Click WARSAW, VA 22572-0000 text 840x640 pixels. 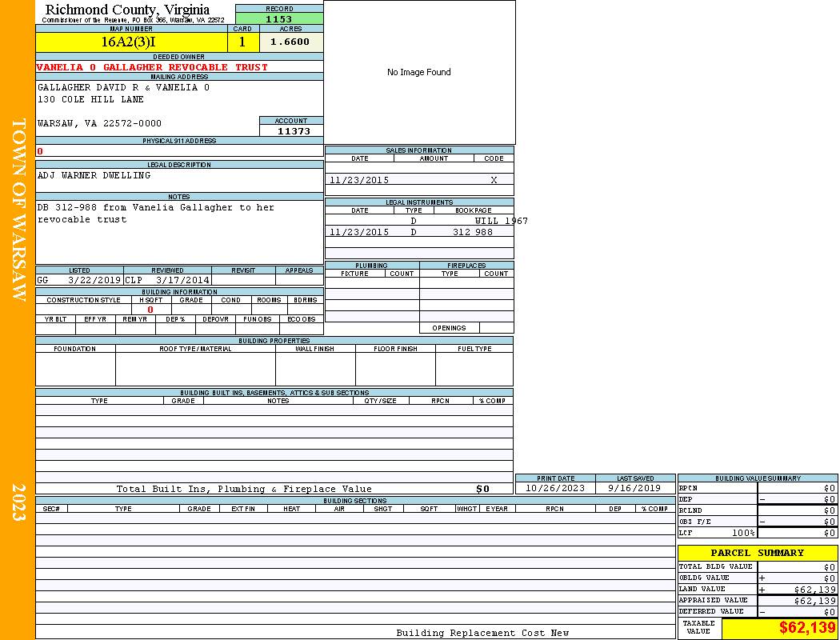coord(100,124)
